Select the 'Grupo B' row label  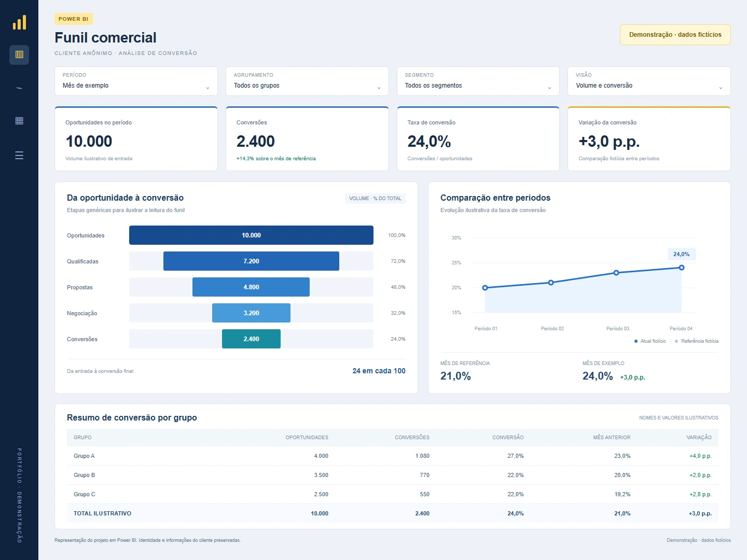point(84,475)
